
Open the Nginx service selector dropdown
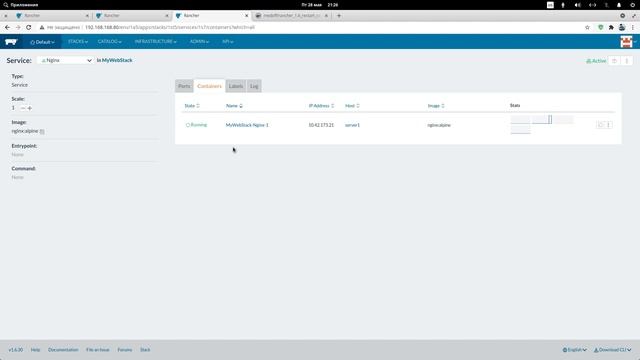coord(65,60)
